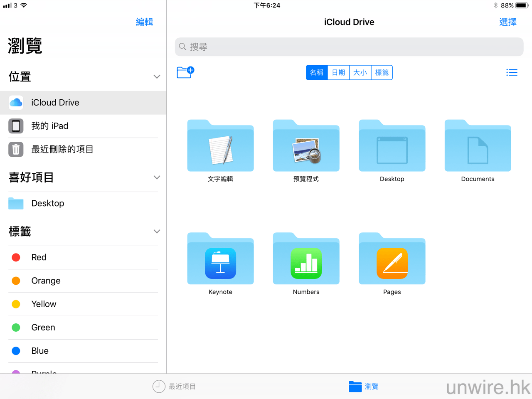The width and height of the screenshot is (532, 399).
Task: Collapse the 喜好項目 section
Action: [x=157, y=177]
